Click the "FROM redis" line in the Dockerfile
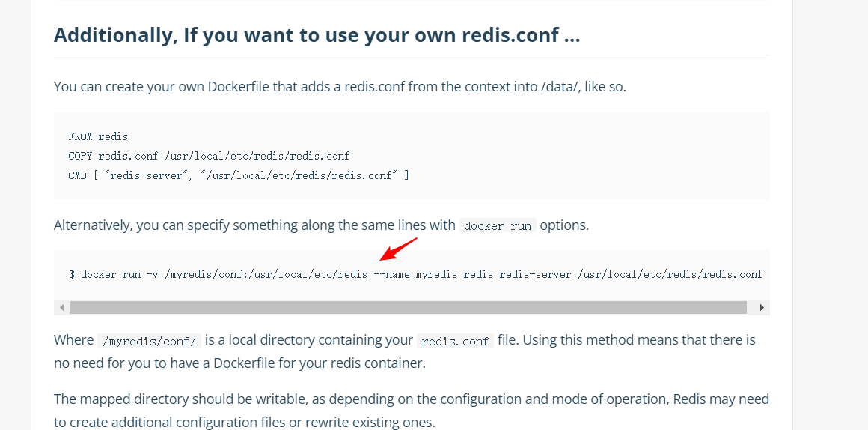The width and height of the screenshot is (868, 430). 98,136
